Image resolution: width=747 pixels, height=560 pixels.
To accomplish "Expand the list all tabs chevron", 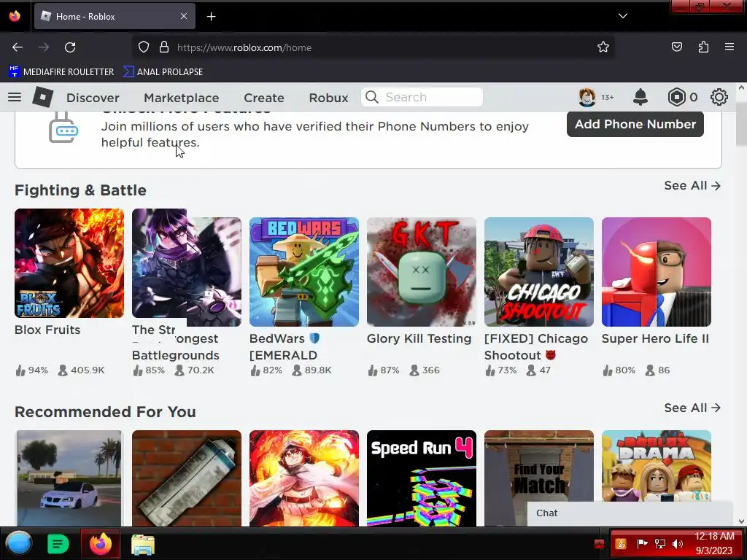I will tap(623, 16).
